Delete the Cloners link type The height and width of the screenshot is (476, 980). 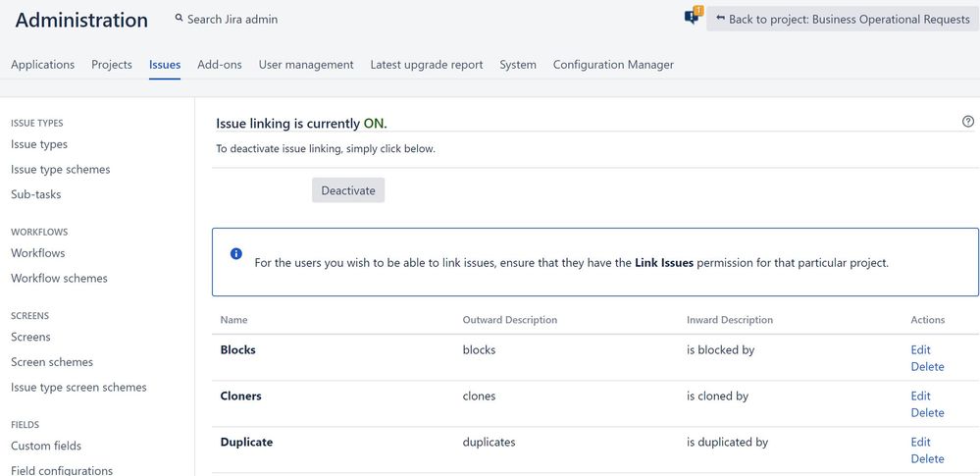[927, 413]
